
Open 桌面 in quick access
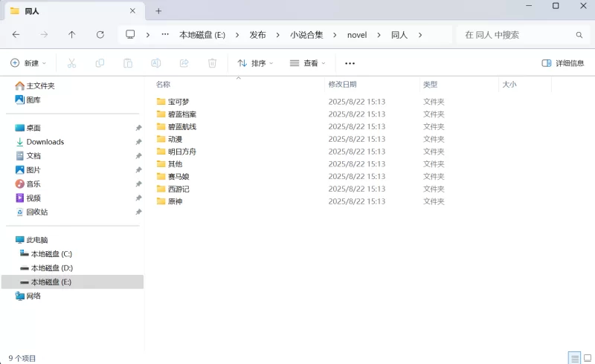pyautogui.click(x=28, y=128)
